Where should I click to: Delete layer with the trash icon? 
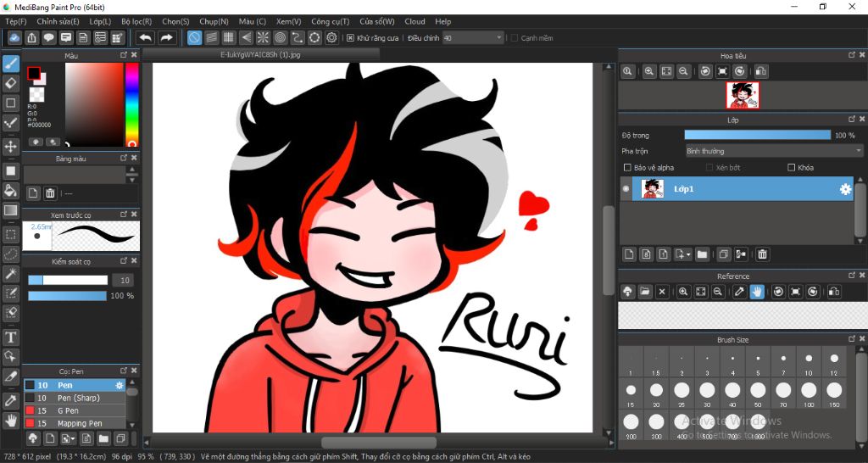[x=762, y=254]
